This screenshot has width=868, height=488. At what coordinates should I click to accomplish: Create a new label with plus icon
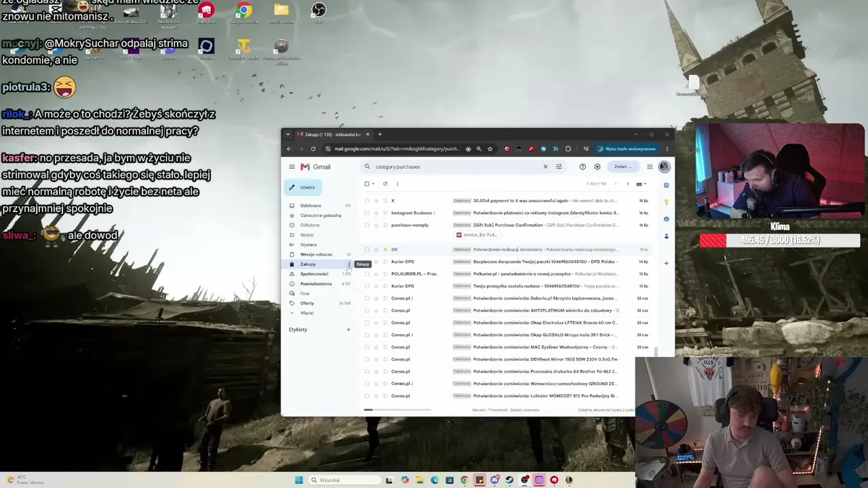point(349,329)
